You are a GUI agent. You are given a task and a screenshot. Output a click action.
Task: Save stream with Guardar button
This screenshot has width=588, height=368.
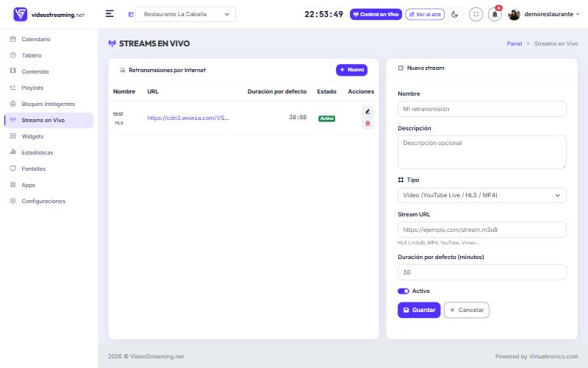419,310
